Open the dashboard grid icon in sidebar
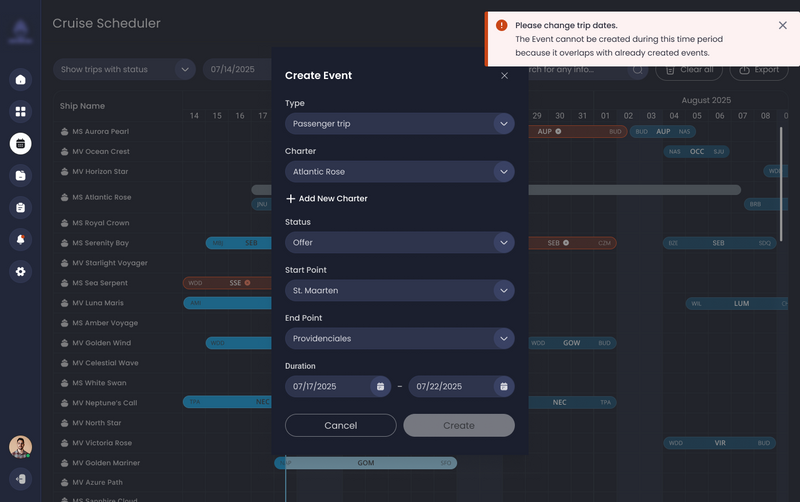The image size is (800, 502). click(x=20, y=111)
